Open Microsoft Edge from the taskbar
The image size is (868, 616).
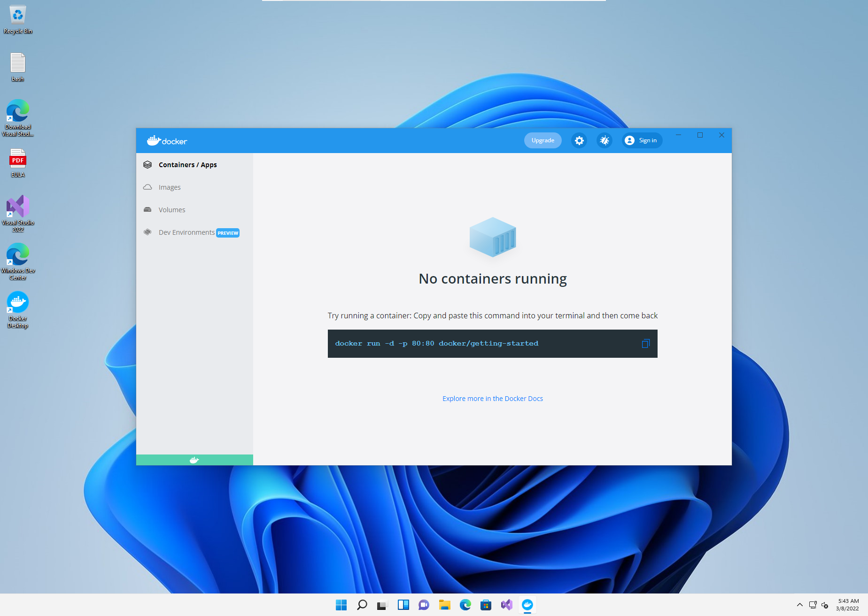coord(465,605)
